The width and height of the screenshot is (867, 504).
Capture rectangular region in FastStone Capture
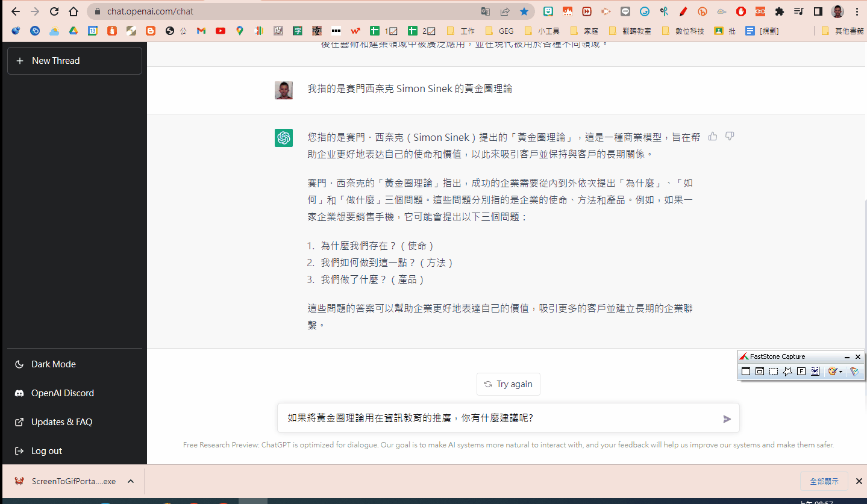pos(774,372)
